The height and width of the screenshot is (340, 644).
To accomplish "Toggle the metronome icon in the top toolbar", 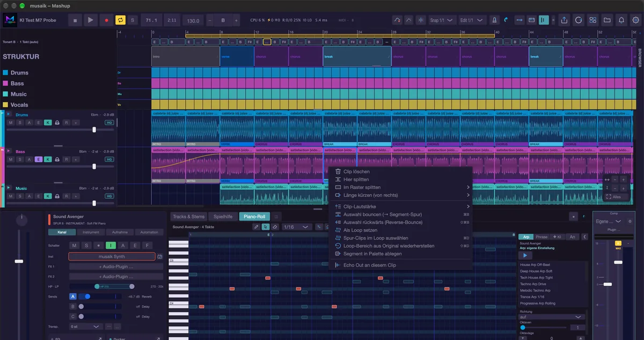I will (495, 20).
